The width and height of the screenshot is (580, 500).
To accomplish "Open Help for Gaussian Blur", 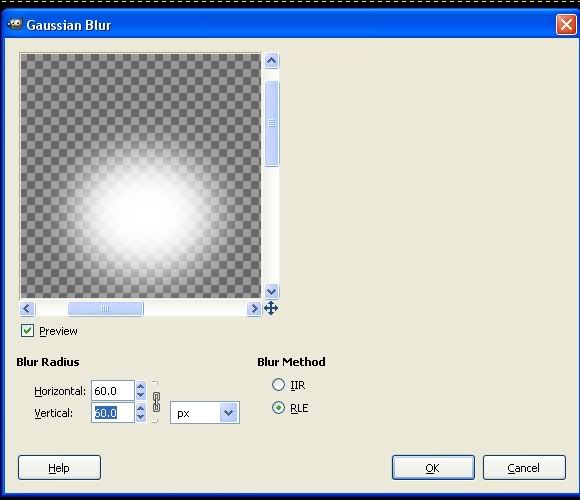I will tap(59, 468).
